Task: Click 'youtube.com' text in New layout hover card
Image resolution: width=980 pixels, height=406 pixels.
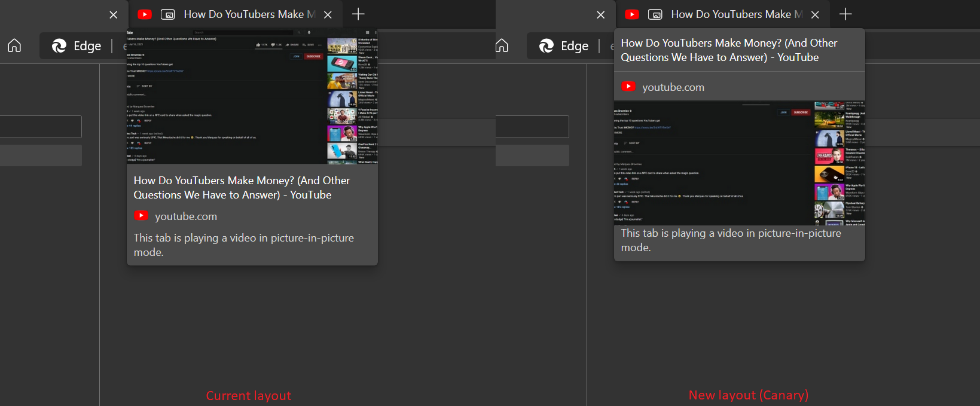Action: coord(673,87)
